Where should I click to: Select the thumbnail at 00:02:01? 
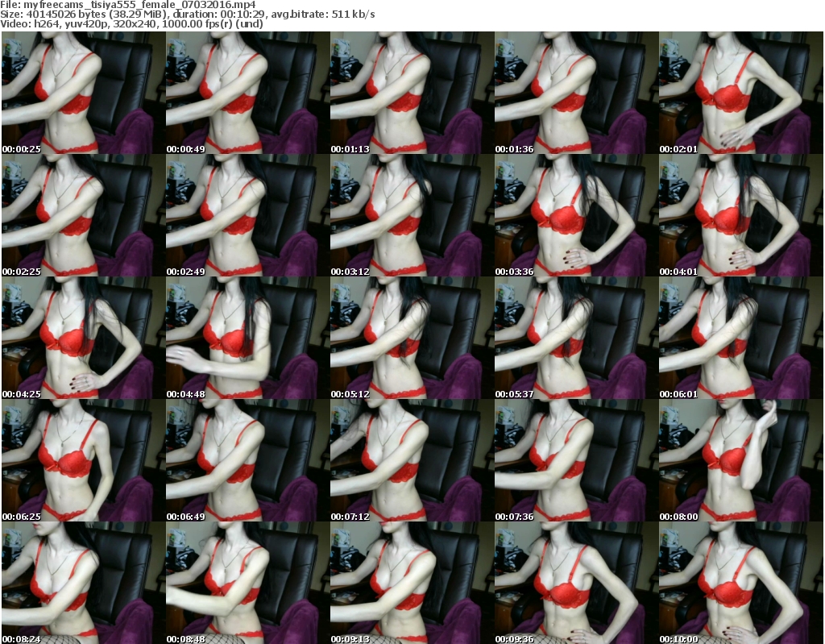741,93
